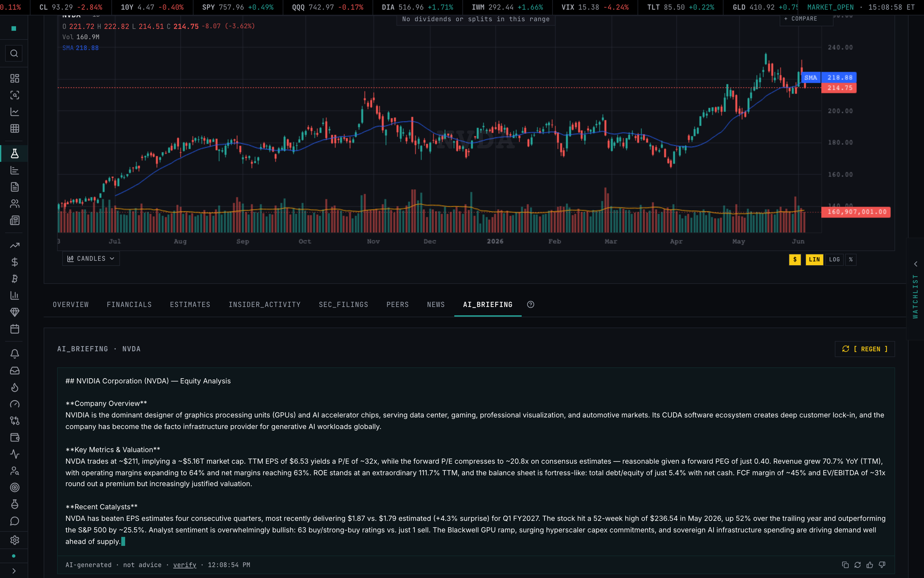
Task: Switch to the NEWS tab
Action: click(436, 305)
